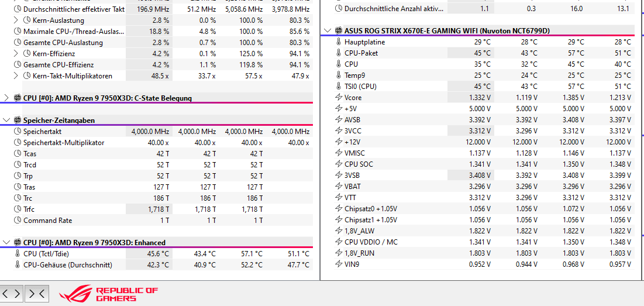Click the clock icon next to Trfc
644x306 pixels.
[x=17, y=209]
